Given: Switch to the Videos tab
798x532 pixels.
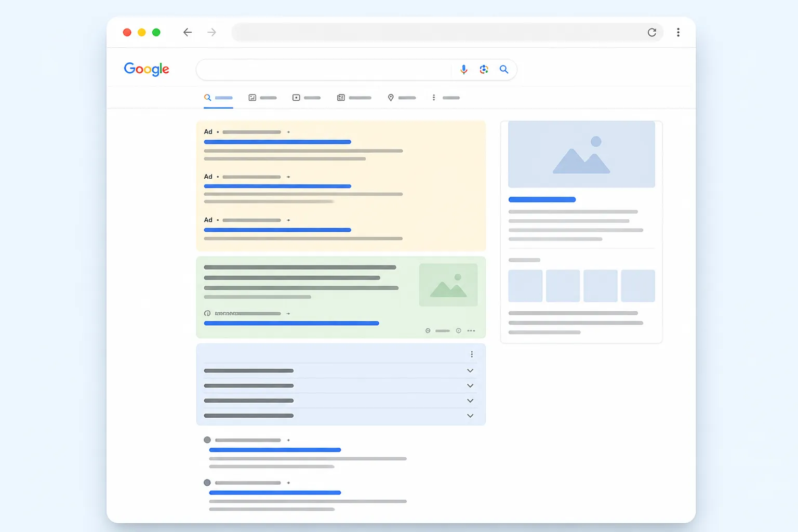Looking at the screenshot, I should tap(307, 98).
